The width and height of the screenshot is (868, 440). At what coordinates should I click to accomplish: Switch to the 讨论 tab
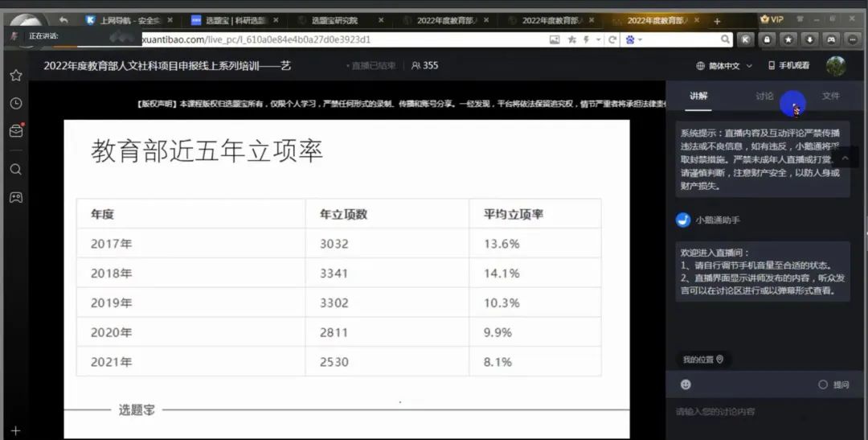764,96
